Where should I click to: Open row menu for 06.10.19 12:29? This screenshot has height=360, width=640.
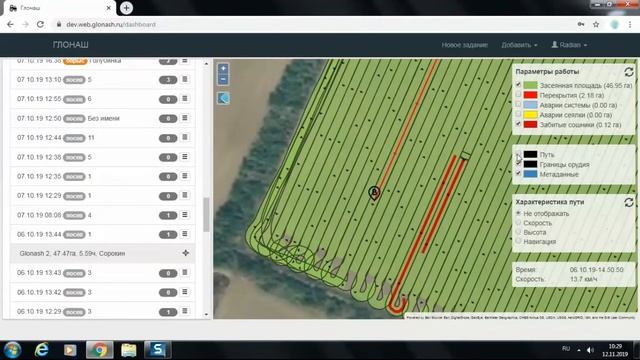click(185, 311)
